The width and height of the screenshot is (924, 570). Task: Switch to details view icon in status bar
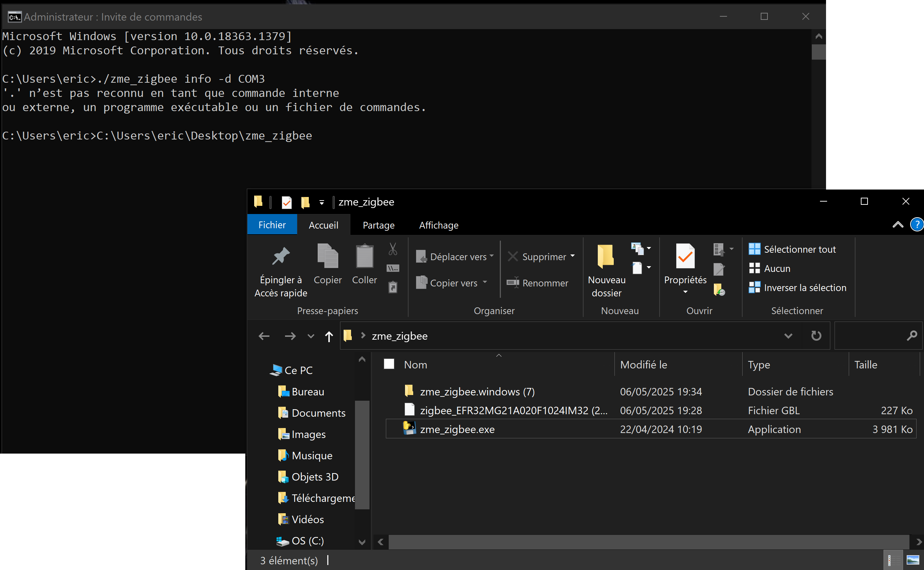(x=893, y=560)
